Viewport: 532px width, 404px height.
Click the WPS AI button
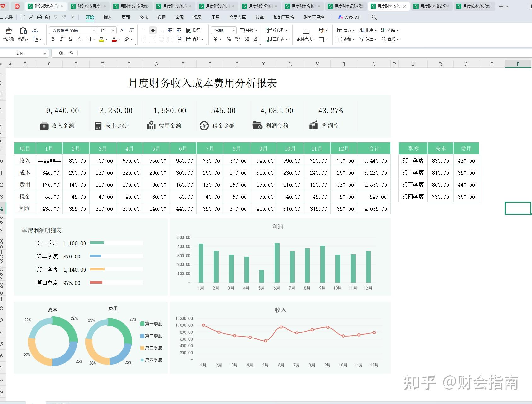pyautogui.click(x=349, y=17)
